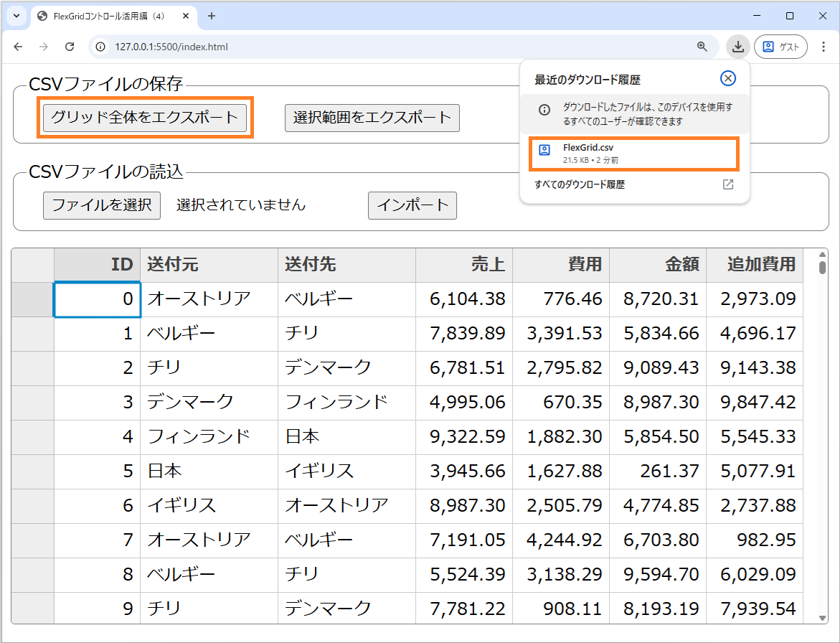Select 送付元 cell フィンランド in row 4
840x643 pixels.
pyautogui.click(x=209, y=437)
